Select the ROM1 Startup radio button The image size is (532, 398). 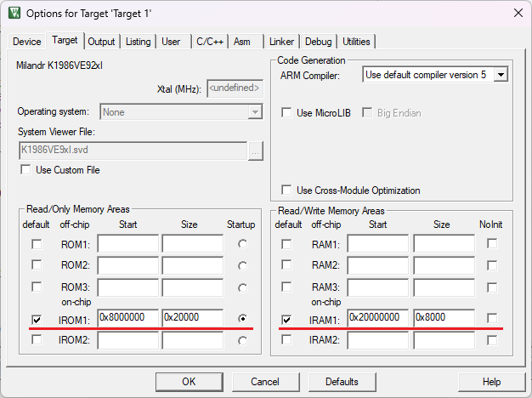[244, 244]
